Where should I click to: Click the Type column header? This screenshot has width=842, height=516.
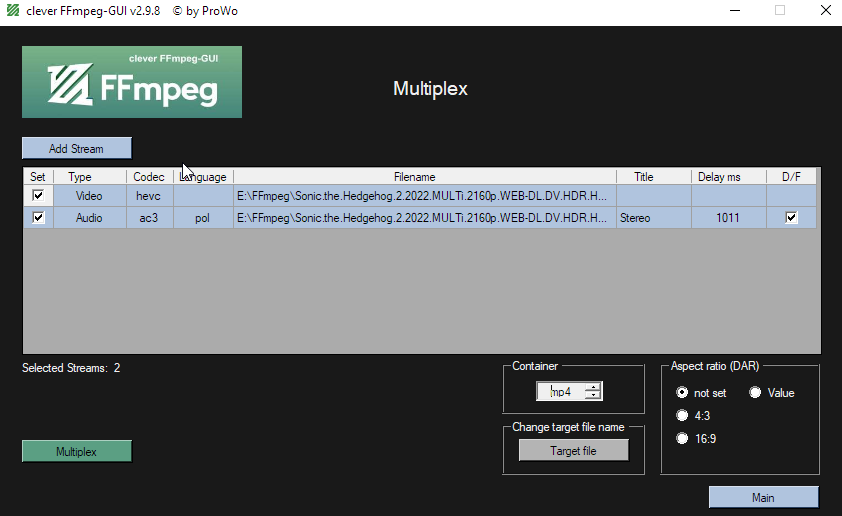point(90,177)
